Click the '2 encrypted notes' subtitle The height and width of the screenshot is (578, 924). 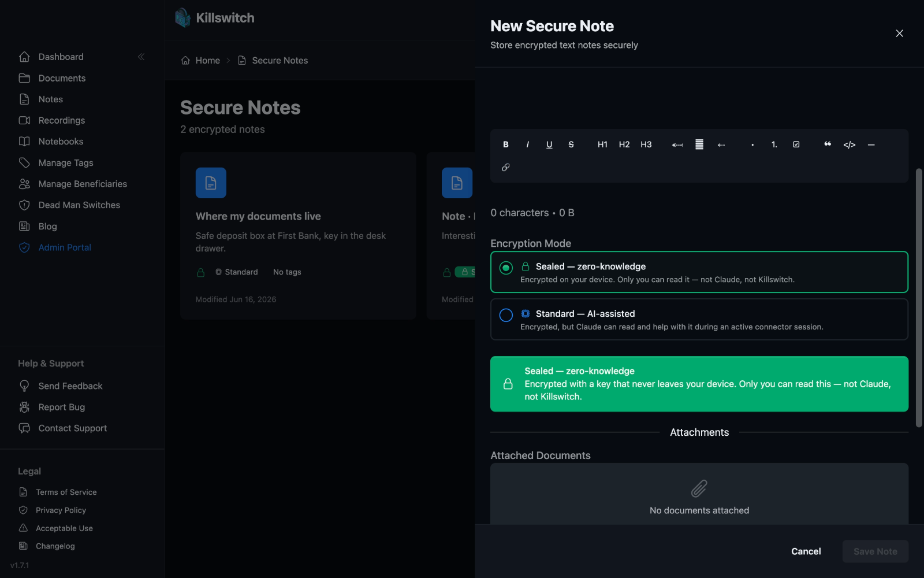[x=222, y=129]
